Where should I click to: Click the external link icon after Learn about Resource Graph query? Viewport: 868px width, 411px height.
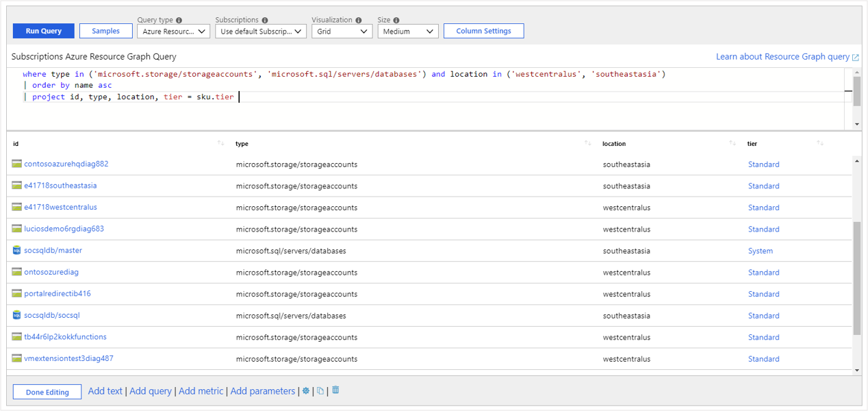click(856, 56)
